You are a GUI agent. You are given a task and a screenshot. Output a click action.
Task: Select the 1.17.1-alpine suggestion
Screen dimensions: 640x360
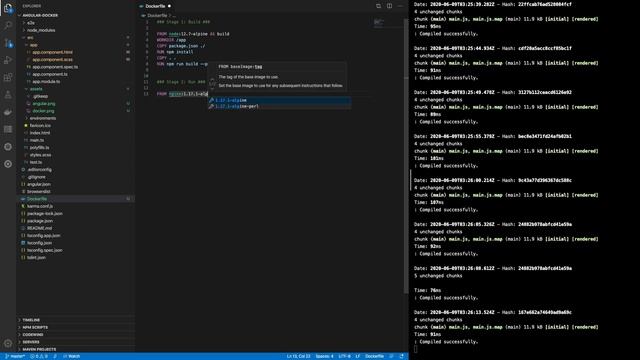280,100
